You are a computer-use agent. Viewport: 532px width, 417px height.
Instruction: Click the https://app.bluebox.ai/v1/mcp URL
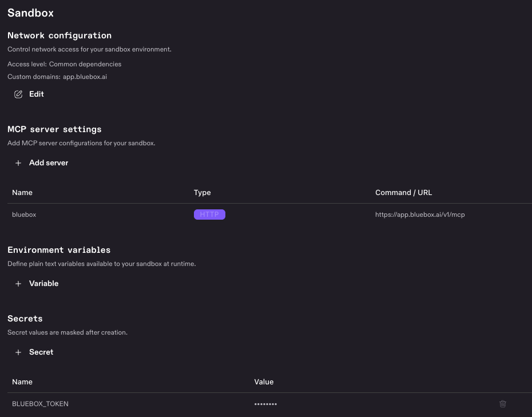(420, 215)
